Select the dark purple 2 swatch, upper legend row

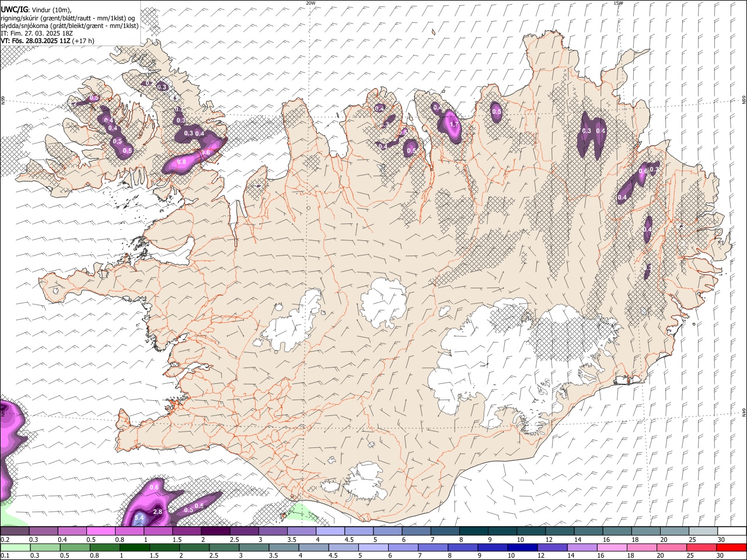point(215,531)
